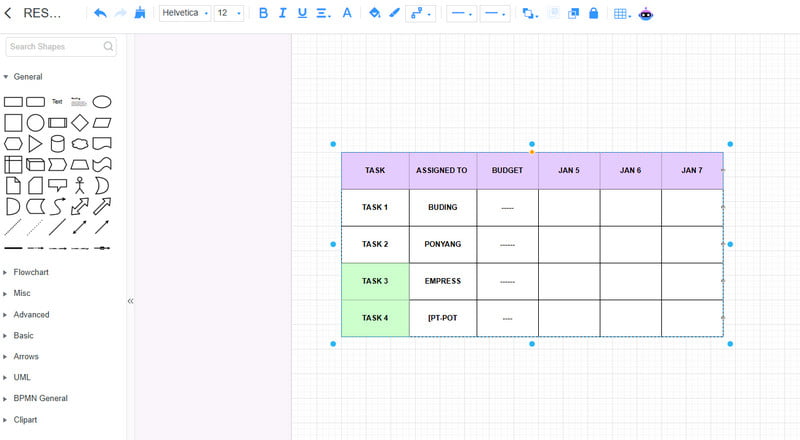The height and width of the screenshot is (440, 800).
Task: Apply bold formatting
Action: (x=263, y=13)
